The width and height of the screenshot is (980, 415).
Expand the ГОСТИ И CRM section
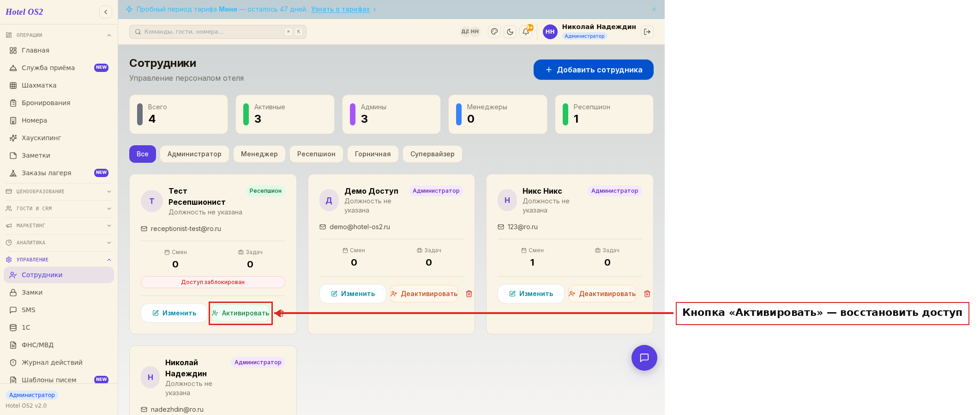point(59,208)
